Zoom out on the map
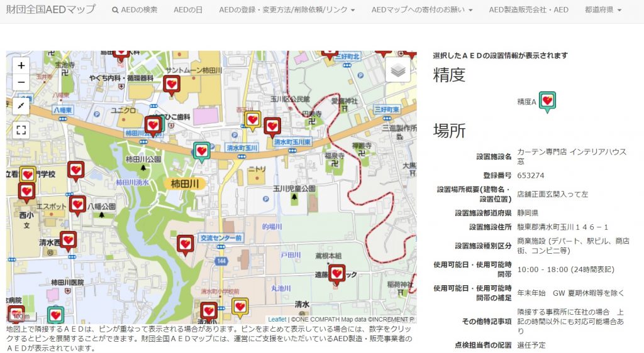 (21, 82)
